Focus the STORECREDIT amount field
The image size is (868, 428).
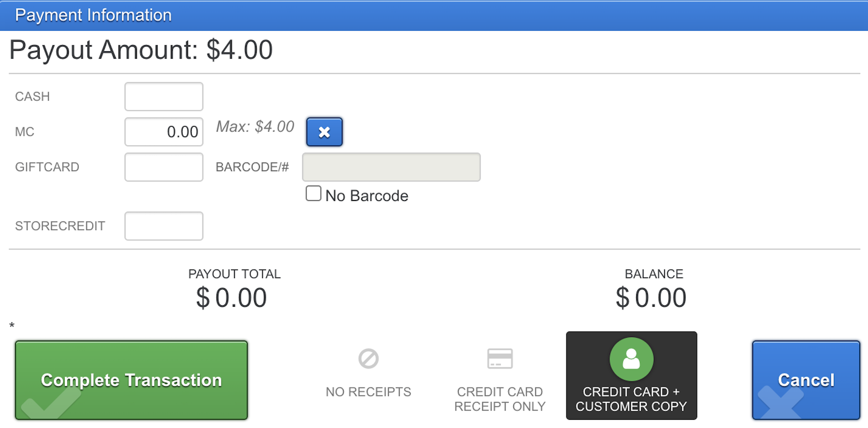pos(164,226)
